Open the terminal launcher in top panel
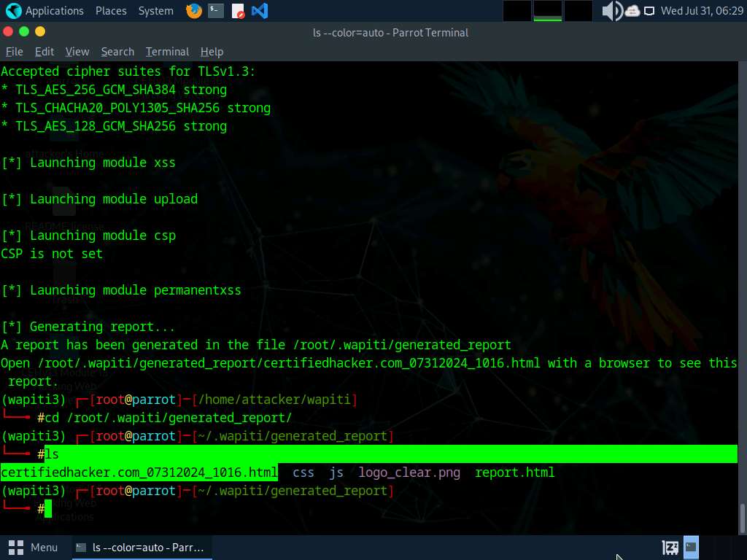Image resolution: width=747 pixels, height=560 pixels. click(215, 11)
